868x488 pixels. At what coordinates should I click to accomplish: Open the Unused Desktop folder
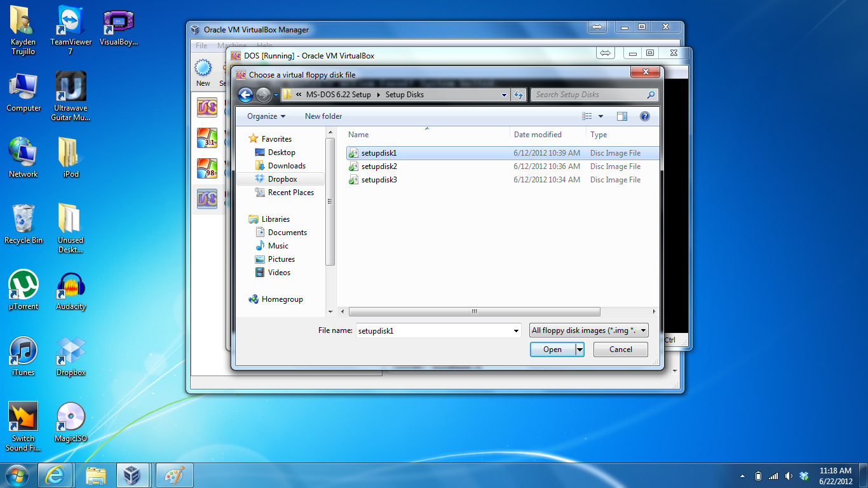tap(71, 229)
